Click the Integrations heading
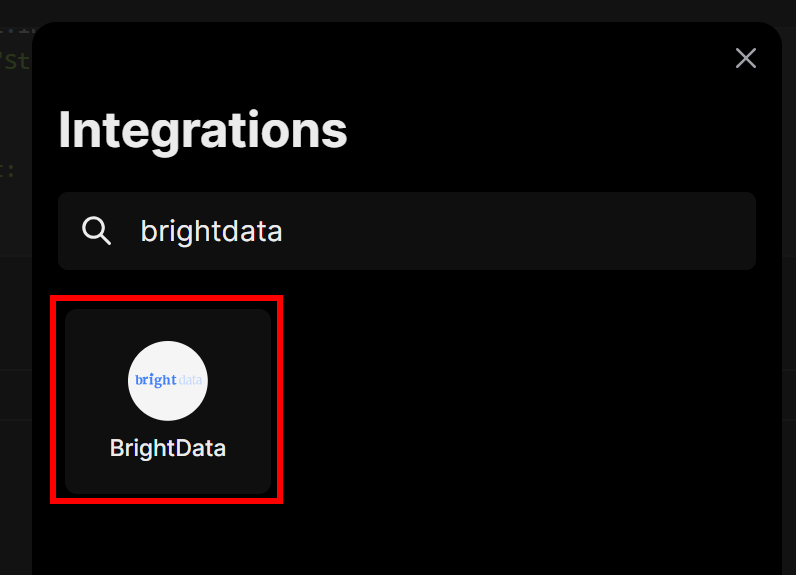This screenshot has height=575, width=796. 203,130
